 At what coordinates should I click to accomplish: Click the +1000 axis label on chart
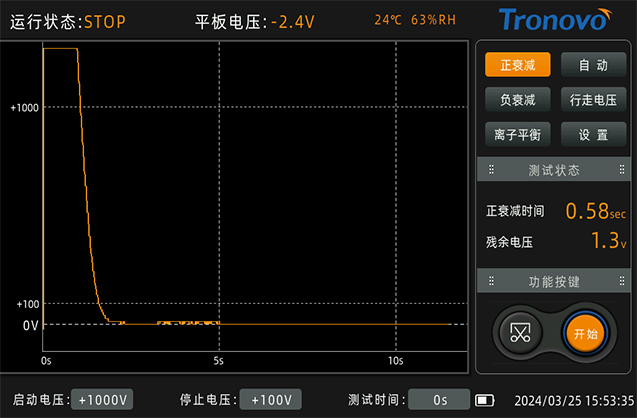[x=24, y=108]
